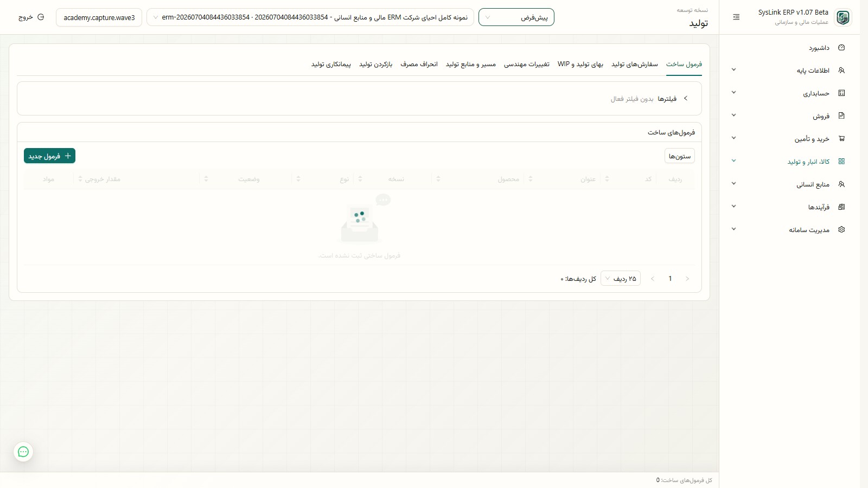Select page 1 in pagination
The image size is (868, 488).
tap(670, 279)
